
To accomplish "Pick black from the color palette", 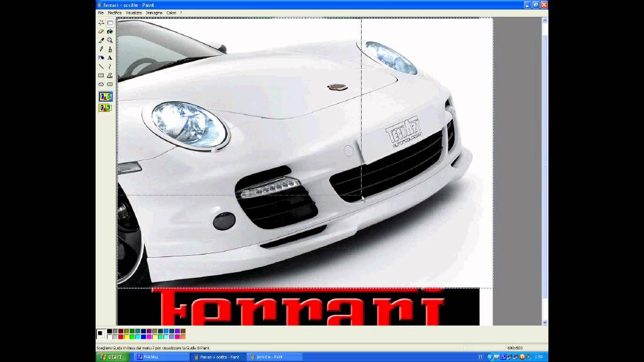I will [x=109, y=331].
